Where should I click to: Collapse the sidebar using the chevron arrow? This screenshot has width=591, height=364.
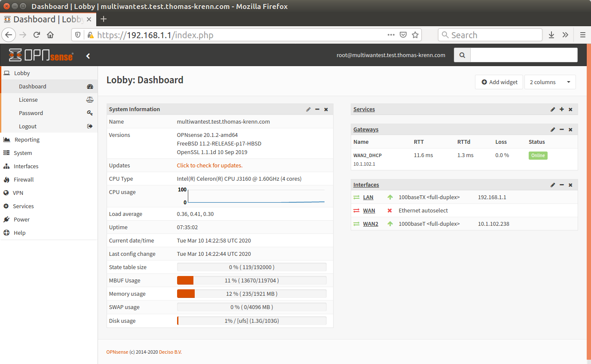88,55
